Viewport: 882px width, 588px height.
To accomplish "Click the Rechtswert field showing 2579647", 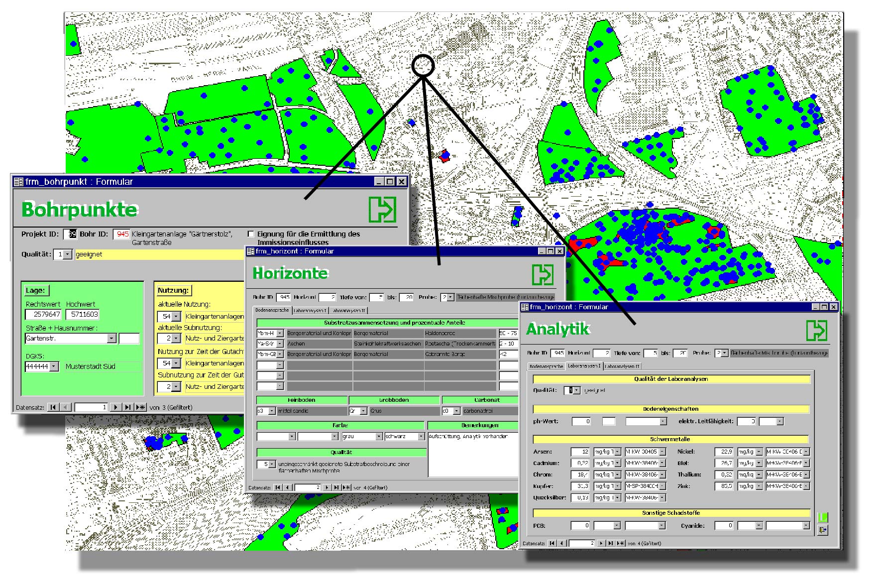I will (43, 314).
